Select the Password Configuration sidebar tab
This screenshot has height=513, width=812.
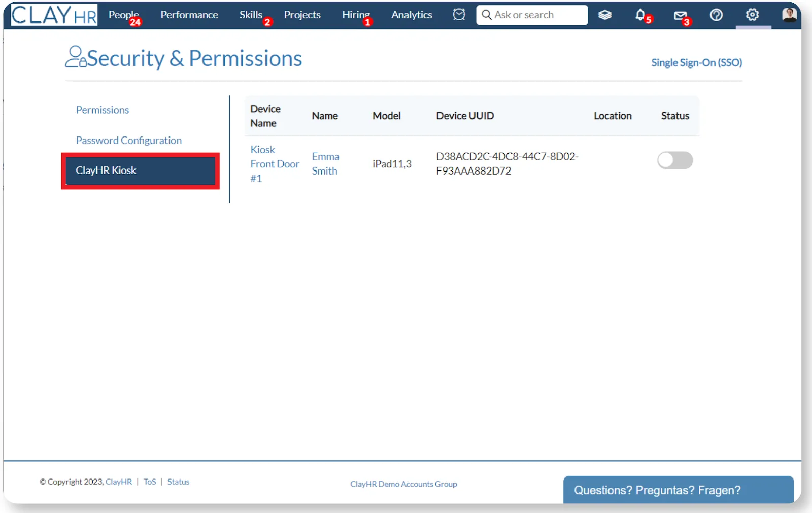(x=129, y=140)
